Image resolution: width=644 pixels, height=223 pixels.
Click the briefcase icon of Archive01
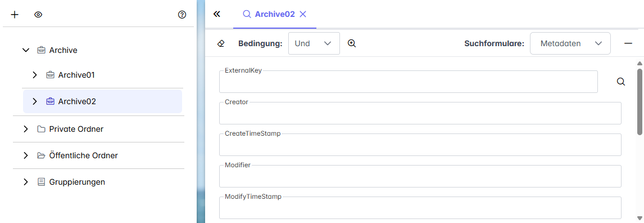[x=50, y=75]
